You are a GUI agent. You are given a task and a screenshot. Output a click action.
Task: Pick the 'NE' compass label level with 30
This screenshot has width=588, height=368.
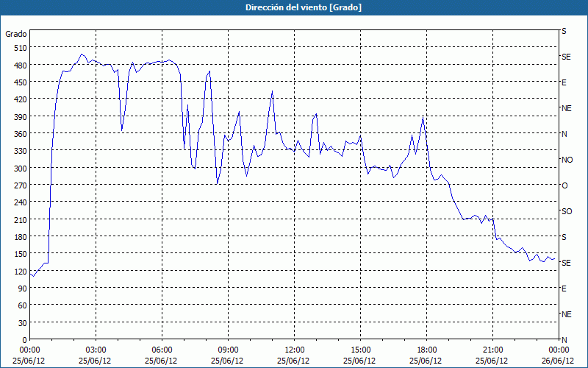(567, 314)
